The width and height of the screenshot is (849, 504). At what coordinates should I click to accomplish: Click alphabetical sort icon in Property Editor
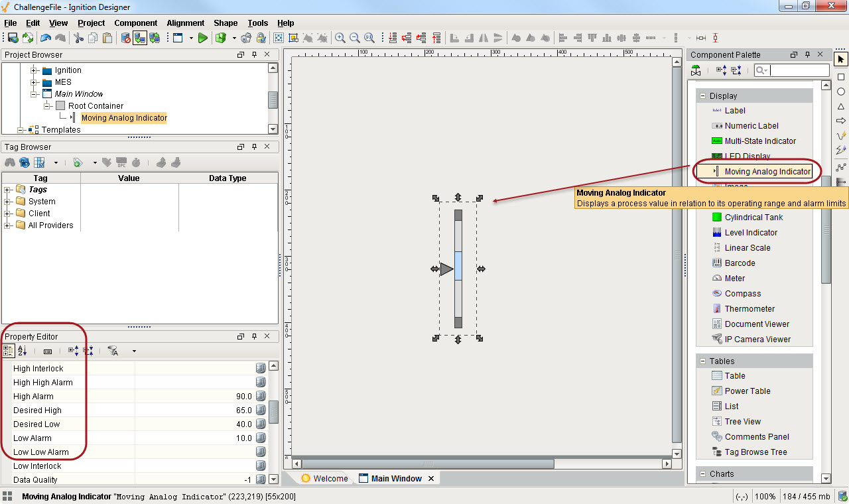(23, 351)
